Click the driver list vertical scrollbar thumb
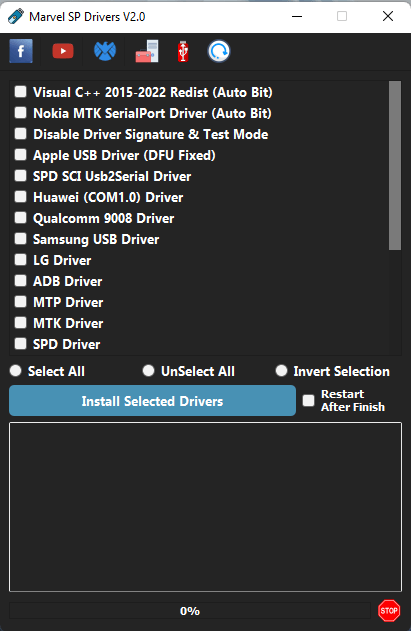 395,165
